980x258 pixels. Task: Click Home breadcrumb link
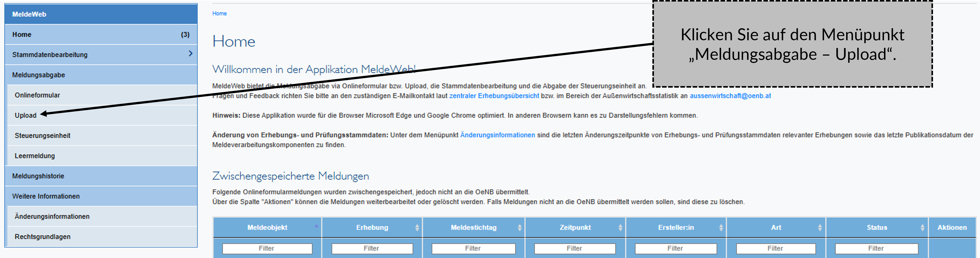pos(220,13)
